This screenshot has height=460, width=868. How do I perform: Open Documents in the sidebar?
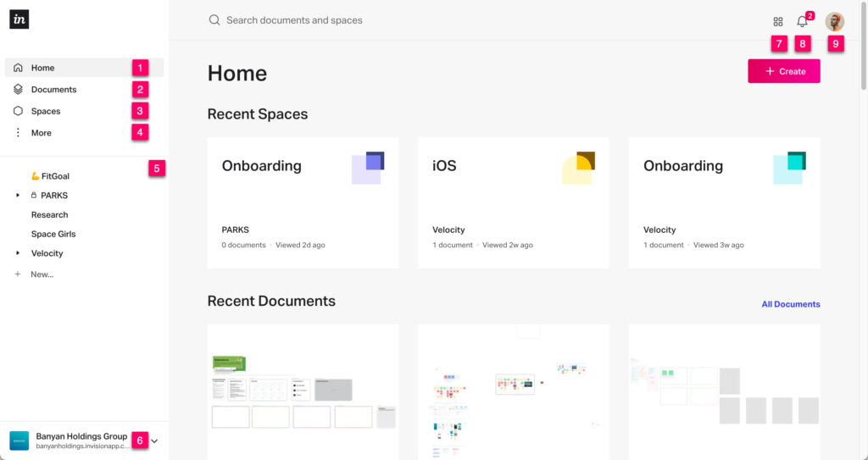(x=84, y=89)
